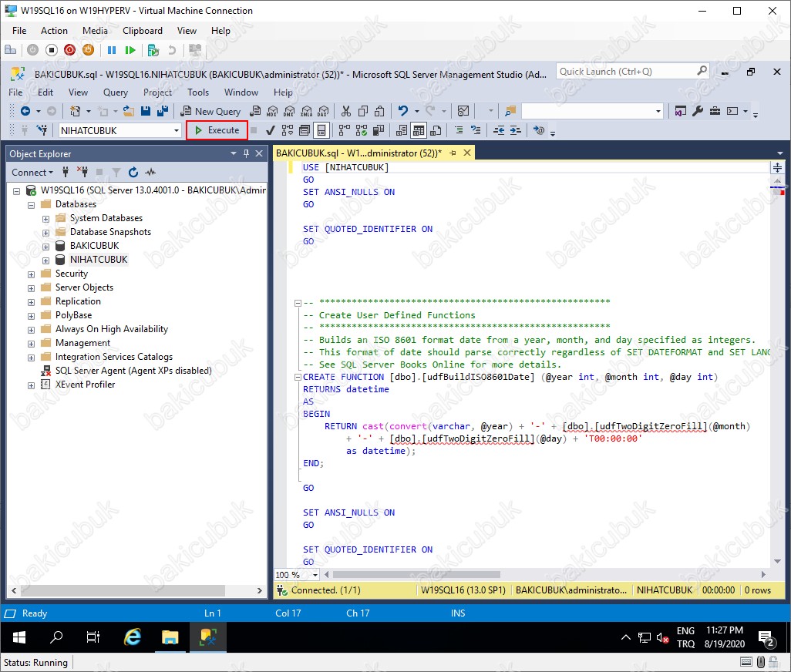Save the current SQL file
The width and height of the screenshot is (791, 672).
[146, 111]
